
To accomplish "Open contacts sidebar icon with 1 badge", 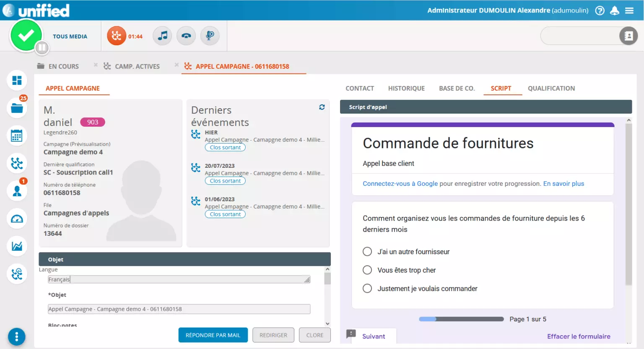I will [17, 191].
